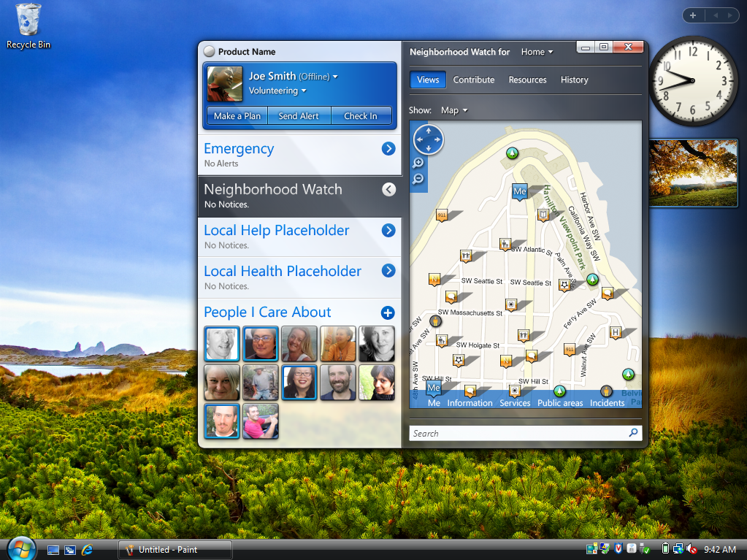Screen dimensions: 747x560
Task: Click the Make a Plan button
Action: coord(237,115)
